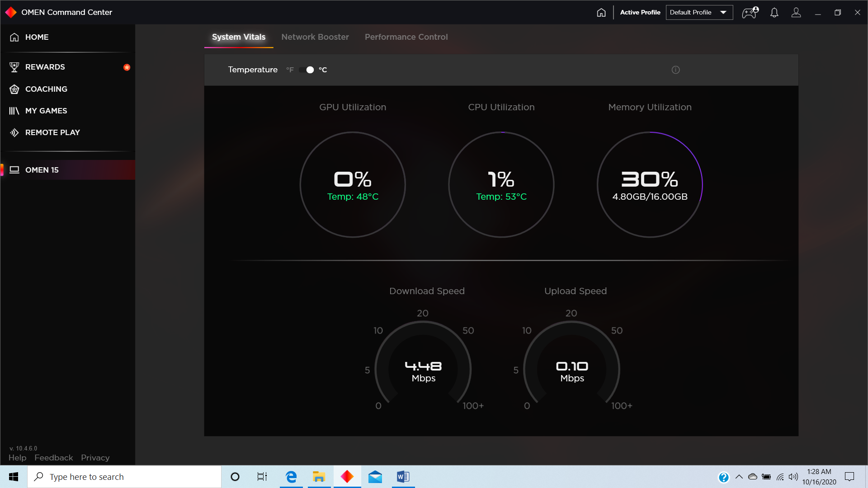This screenshot has height=488, width=868.
Task: Open Remote Play from the sidebar
Action: click(x=52, y=132)
